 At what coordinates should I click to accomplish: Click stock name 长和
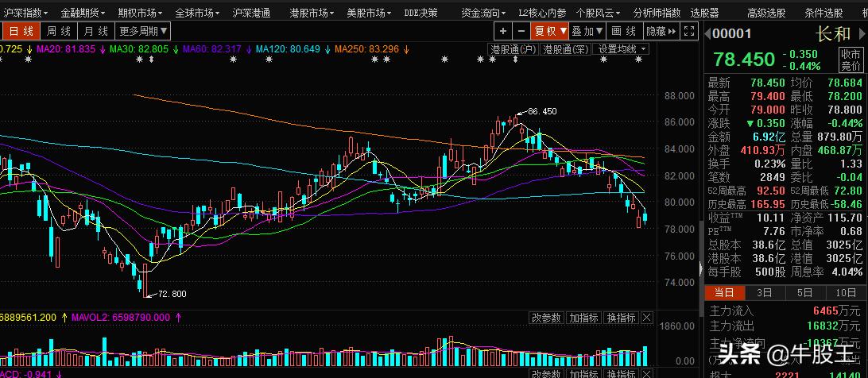(832, 34)
